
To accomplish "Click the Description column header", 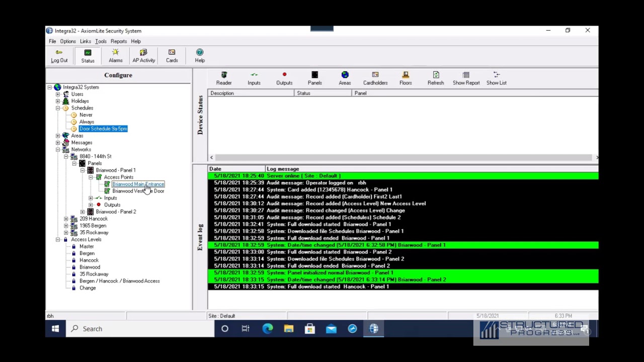I will [x=252, y=94].
